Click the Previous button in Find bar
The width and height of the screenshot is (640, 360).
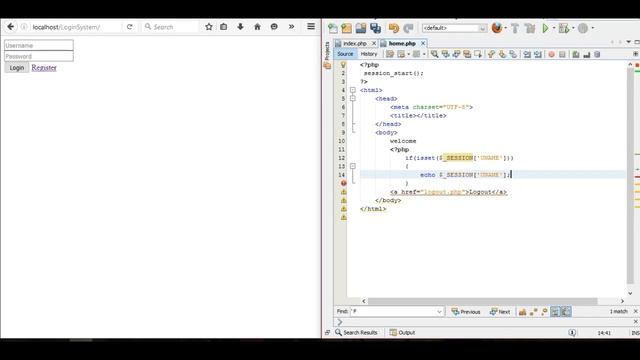466,311
